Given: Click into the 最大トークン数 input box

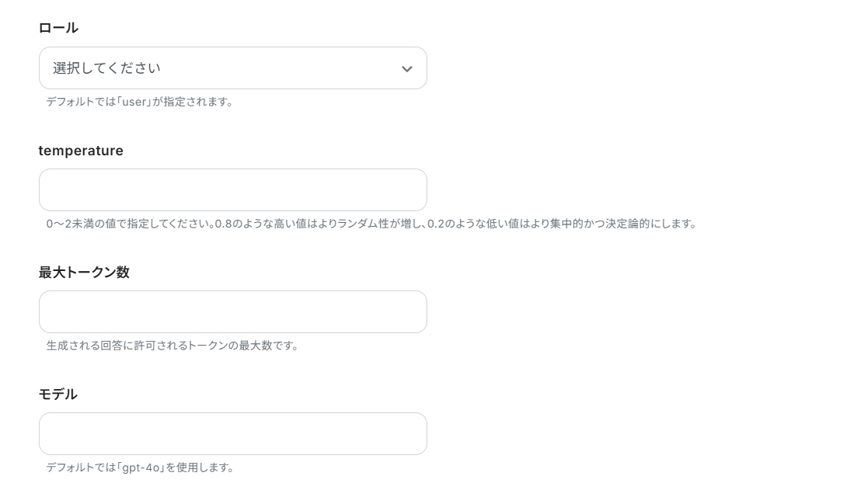Looking at the screenshot, I should click(x=232, y=312).
